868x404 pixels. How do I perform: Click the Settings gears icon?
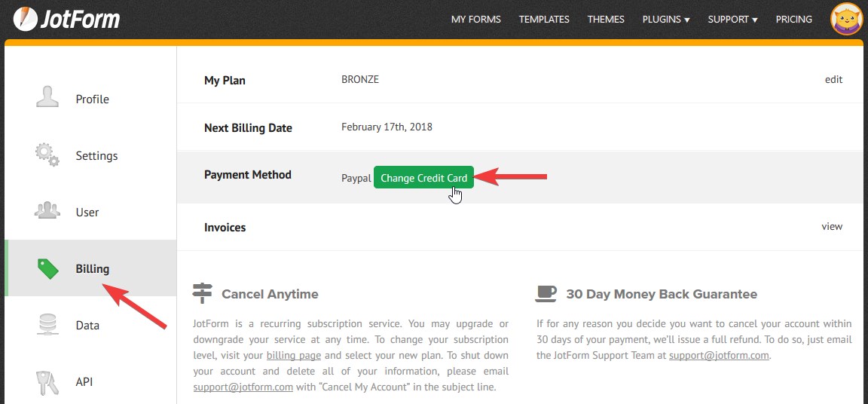[47, 155]
